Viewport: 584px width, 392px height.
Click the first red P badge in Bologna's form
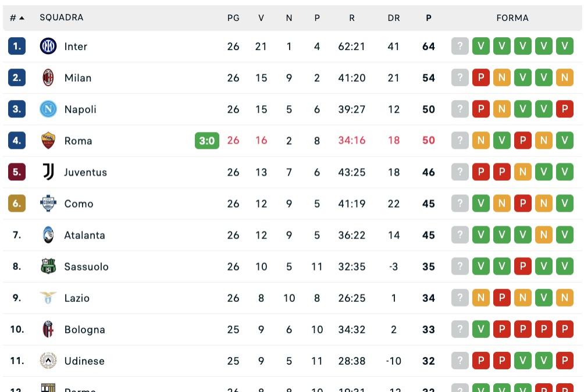pyautogui.click(x=502, y=329)
